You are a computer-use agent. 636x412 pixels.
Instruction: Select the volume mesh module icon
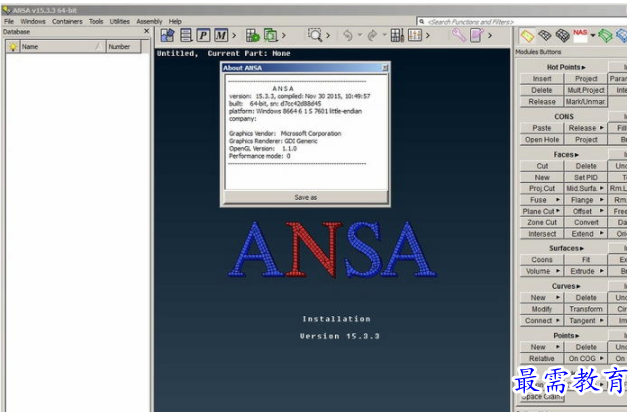(563, 36)
